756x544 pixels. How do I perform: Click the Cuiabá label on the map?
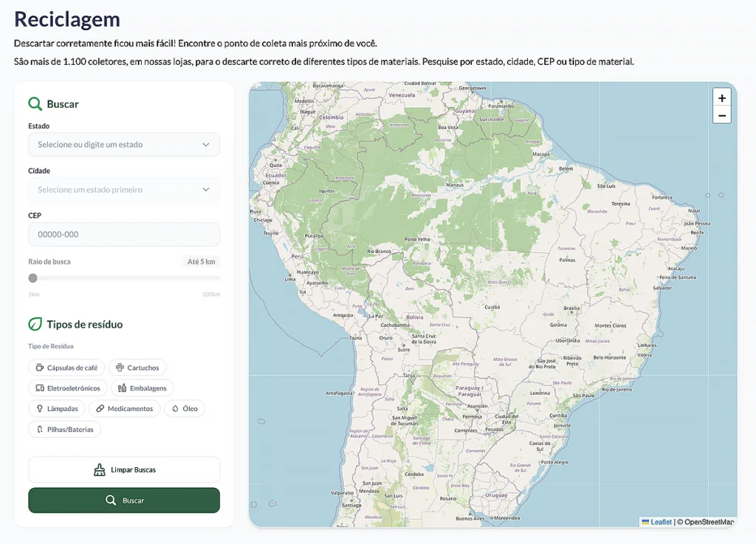[x=492, y=306]
